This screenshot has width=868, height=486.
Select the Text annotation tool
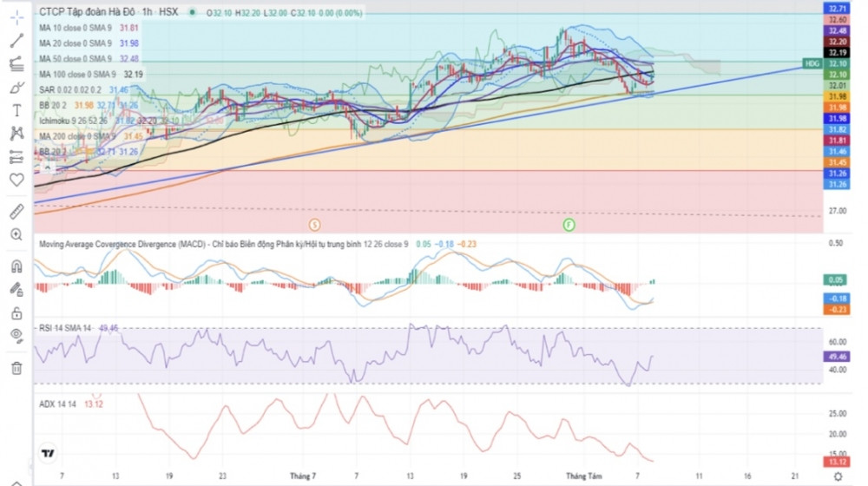16,110
